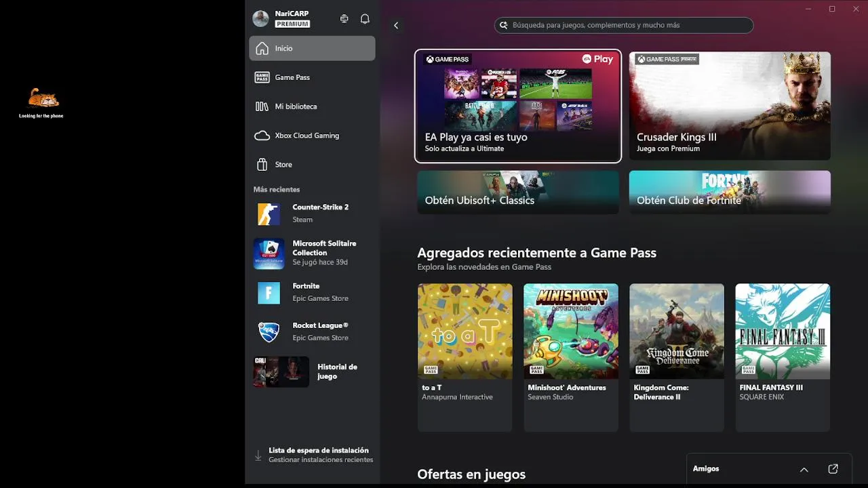The width and height of the screenshot is (868, 488).
Task: Click 'Seaven Studio' publisher text
Action: [551, 397]
